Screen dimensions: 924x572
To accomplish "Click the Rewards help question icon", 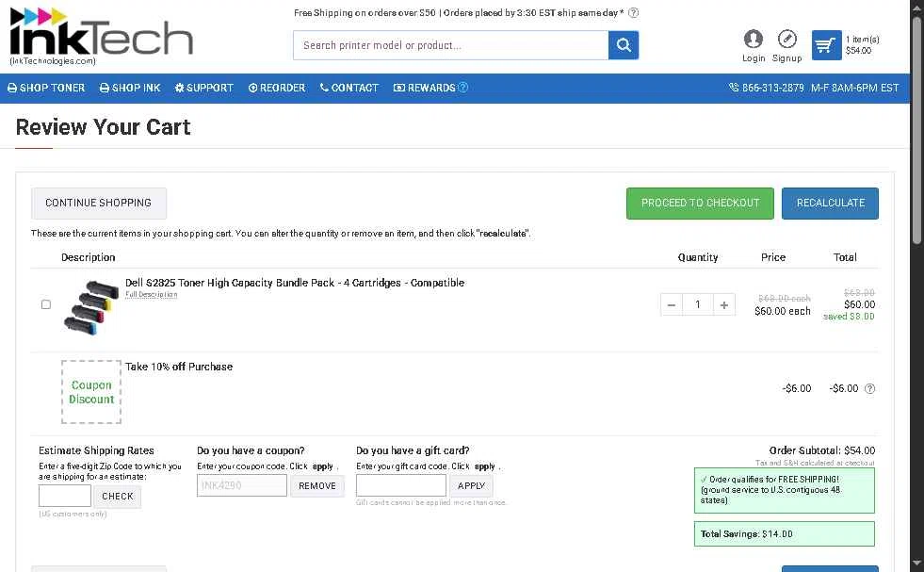I will tap(463, 88).
